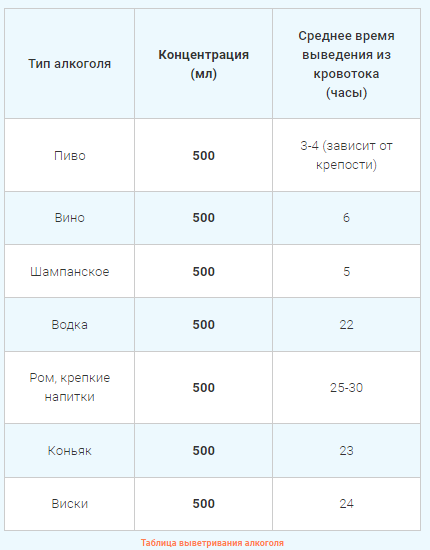Click the 500 value in Виски row
Image resolution: width=430 pixels, height=550 pixels.
pos(203,504)
